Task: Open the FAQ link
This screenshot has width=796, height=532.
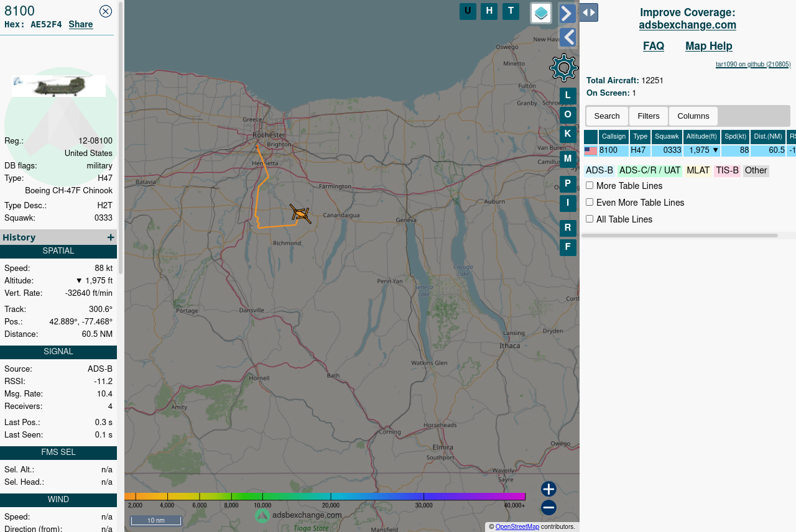Action: 654,46
